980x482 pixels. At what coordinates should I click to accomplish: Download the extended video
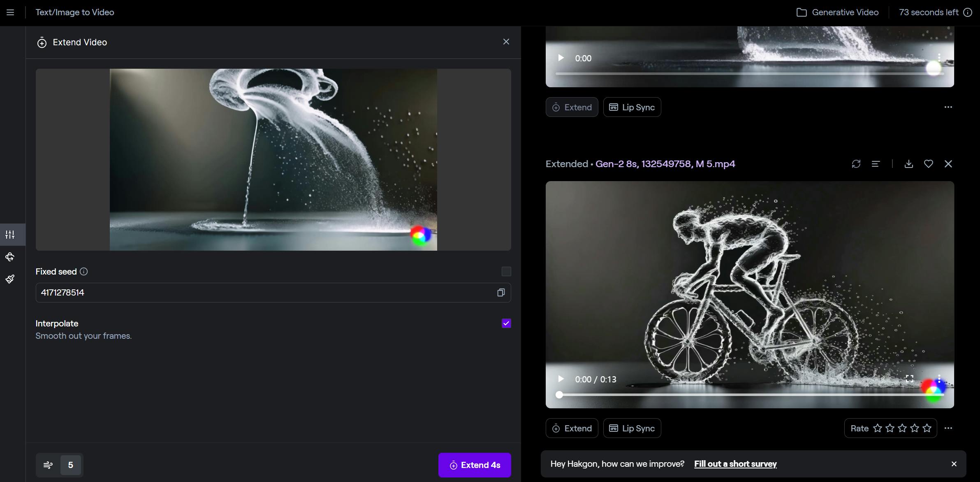(909, 164)
